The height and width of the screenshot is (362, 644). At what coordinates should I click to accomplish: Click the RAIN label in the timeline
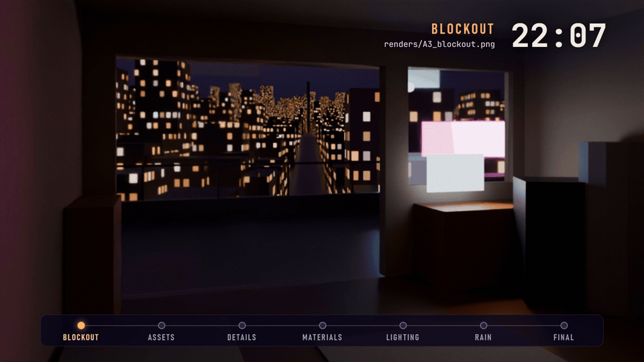click(484, 337)
